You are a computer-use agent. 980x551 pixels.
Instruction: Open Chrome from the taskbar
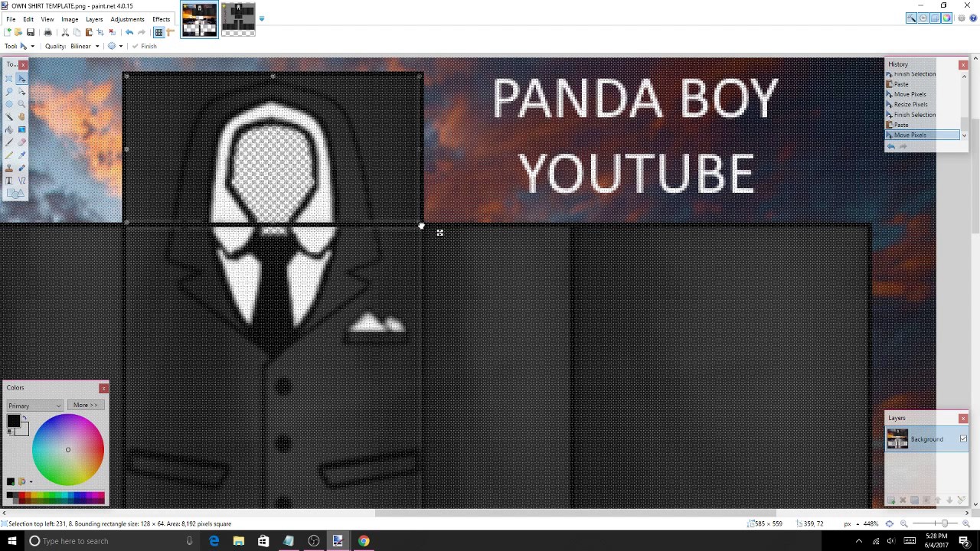364,541
